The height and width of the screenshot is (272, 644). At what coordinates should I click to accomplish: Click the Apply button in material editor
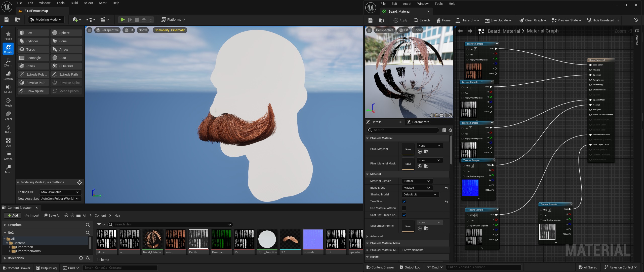[x=400, y=20]
